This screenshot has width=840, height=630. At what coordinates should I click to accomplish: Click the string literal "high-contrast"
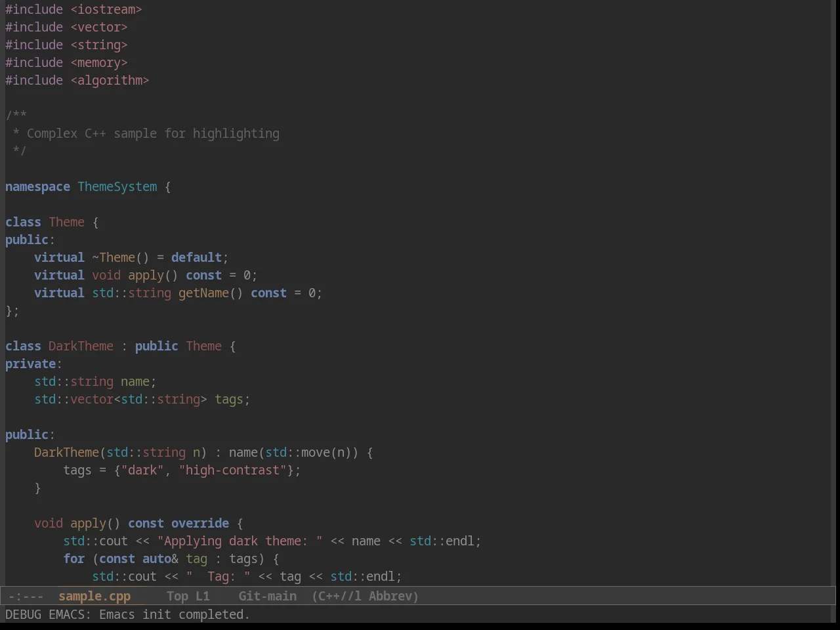pos(232,470)
